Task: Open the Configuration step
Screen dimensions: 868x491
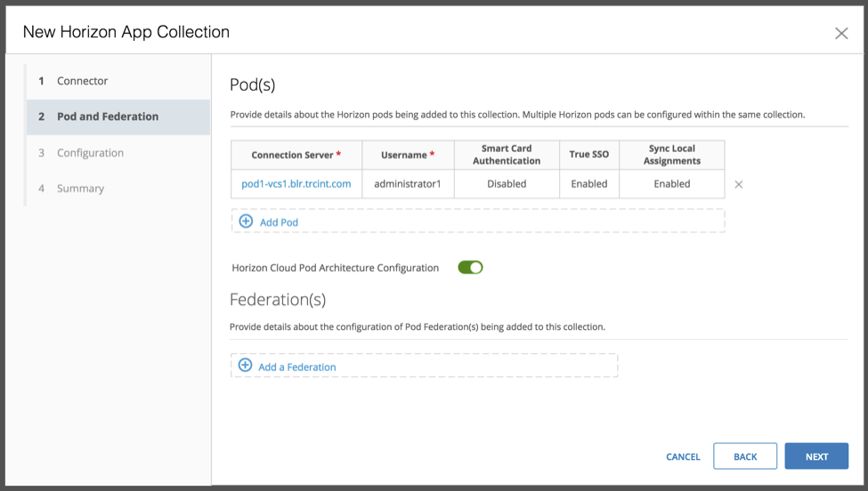Action: [x=118, y=153]
